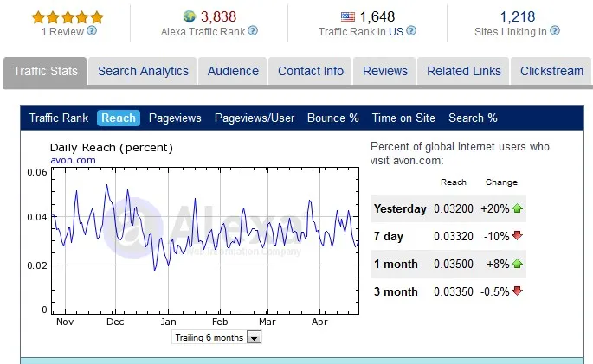This screenshot has width=593, height=364.
Task: Open the Related Links tab
Action: pyautogui.click(x=464, y=71)
